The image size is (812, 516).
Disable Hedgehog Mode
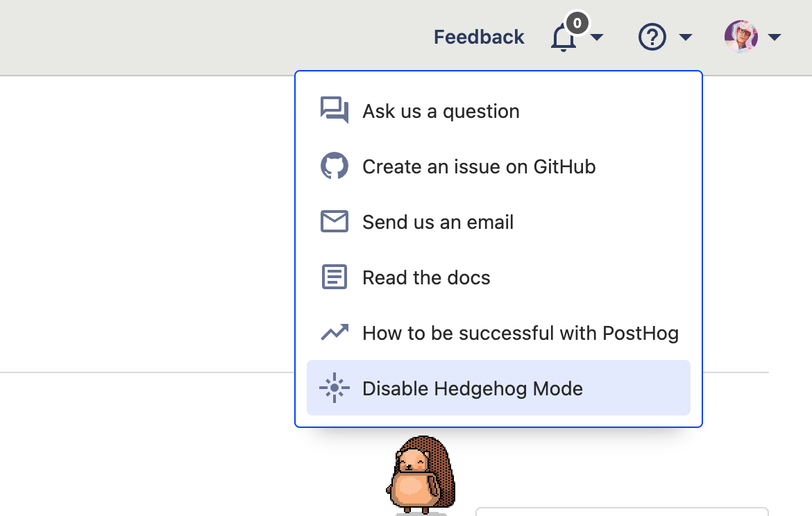click(473, 388)
